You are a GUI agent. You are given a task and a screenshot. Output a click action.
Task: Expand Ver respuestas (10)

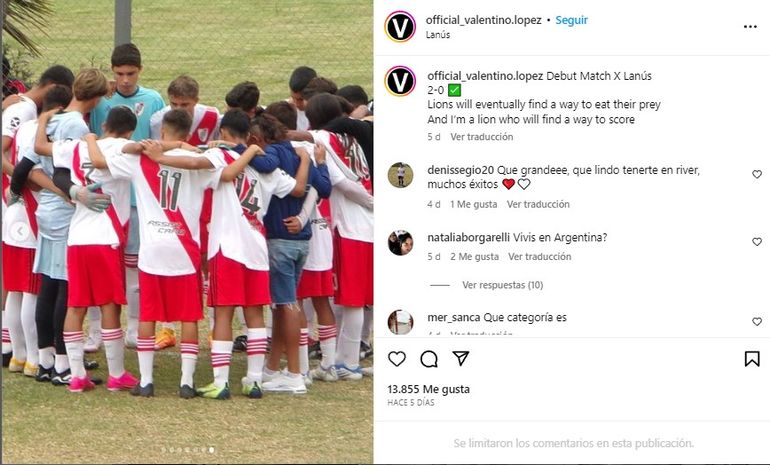point(502,285)
